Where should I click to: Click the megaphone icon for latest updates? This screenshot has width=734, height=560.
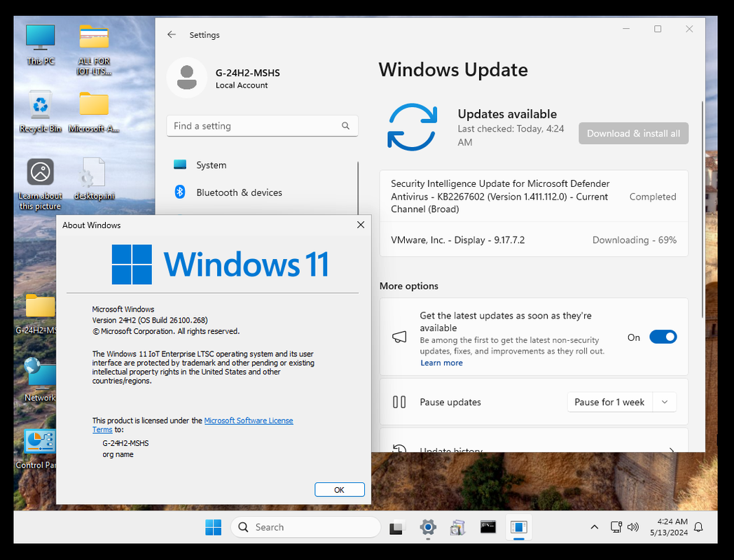click(399, 337)
